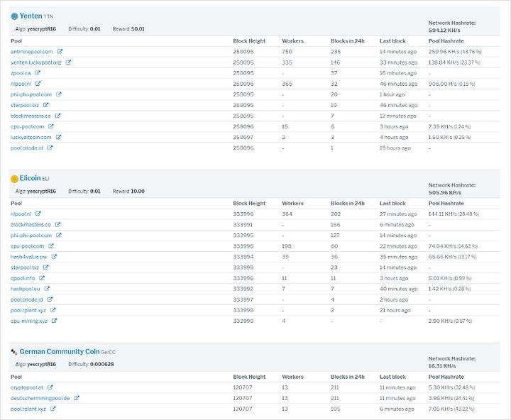Open cpu-pool.com link in the Yenten table
511x420 pixels.
tap(27, 127)
